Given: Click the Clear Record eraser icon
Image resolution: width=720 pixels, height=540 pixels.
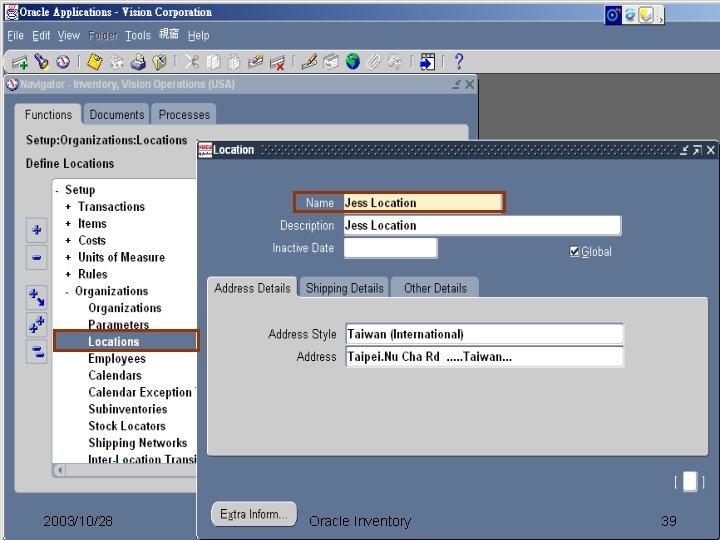Looking at the screenshot, I should click(255, 62).
